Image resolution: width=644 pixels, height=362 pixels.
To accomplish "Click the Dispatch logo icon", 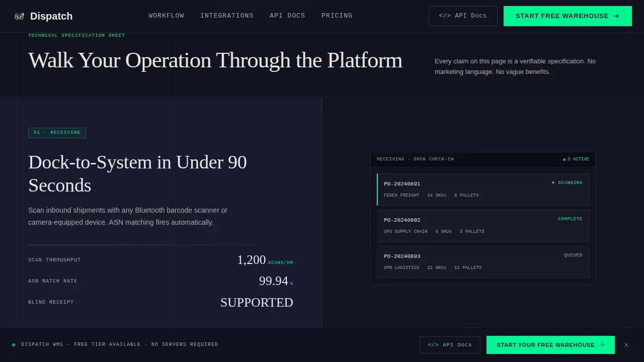I will [19, 16].
